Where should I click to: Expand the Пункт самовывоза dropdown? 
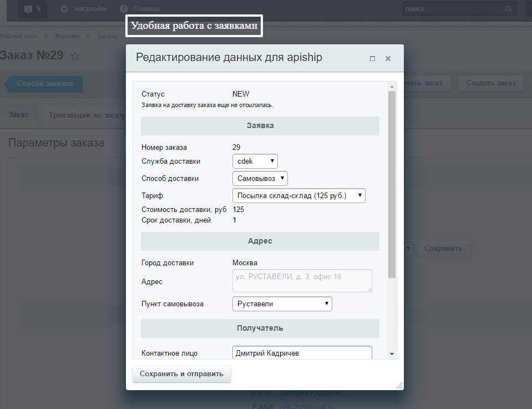pyautogui.click(x=282, y=304)
